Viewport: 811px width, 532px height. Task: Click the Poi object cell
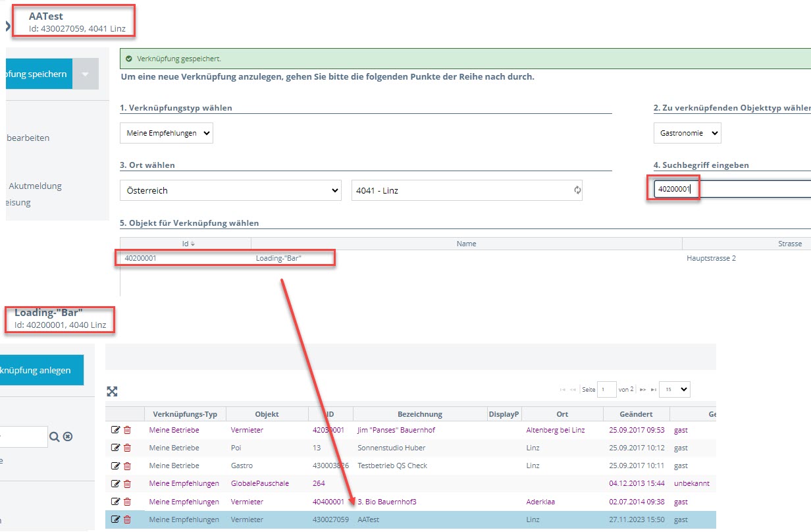pos(236,448)
